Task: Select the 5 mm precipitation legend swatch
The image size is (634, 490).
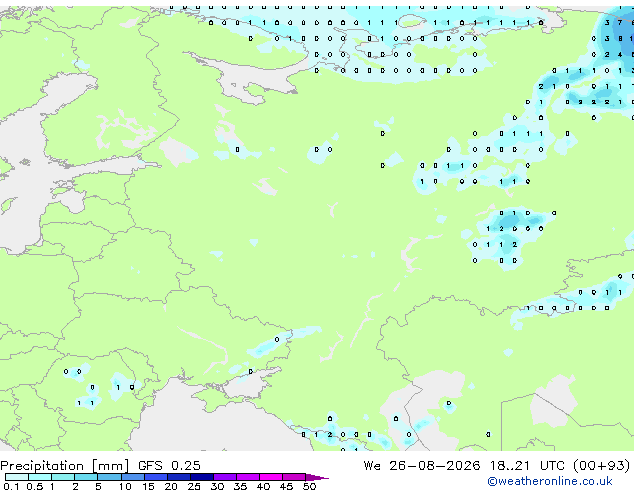Action: tap(109, 477)
